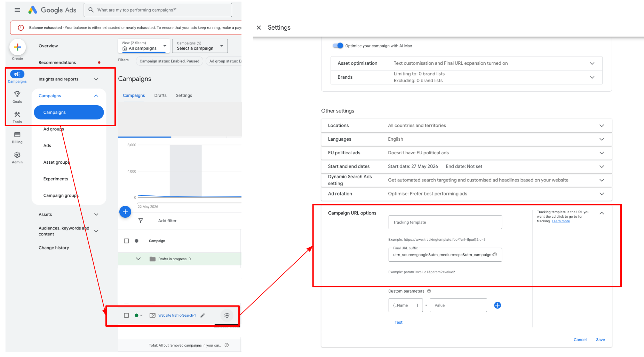Open Ad groups in navigation
The height and width of the screenshot is (357, 644).
point(54,129)
